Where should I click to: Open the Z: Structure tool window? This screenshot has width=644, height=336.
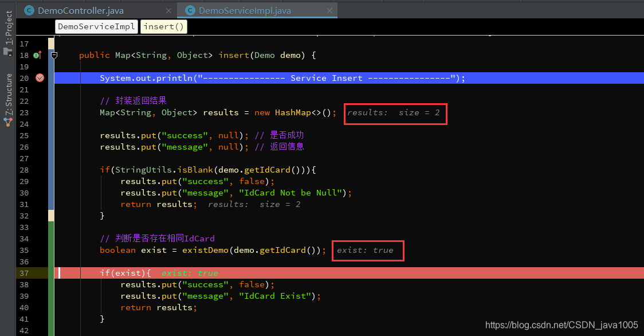[9, 95]
